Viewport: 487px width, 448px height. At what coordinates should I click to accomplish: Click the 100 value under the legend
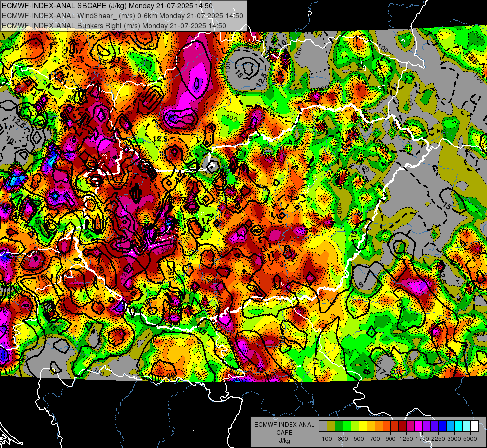click(327, 439)
